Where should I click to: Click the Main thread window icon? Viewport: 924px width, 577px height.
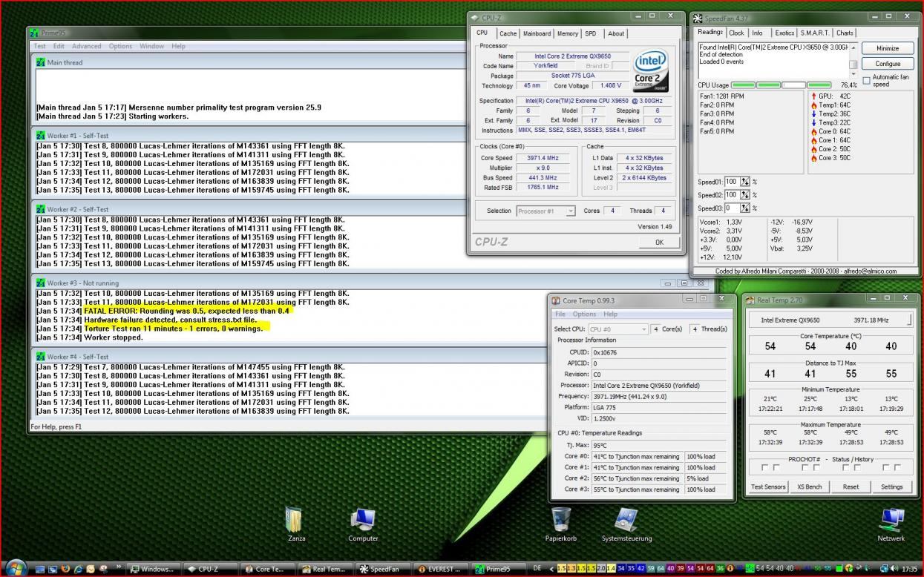[x=41, y=62]
